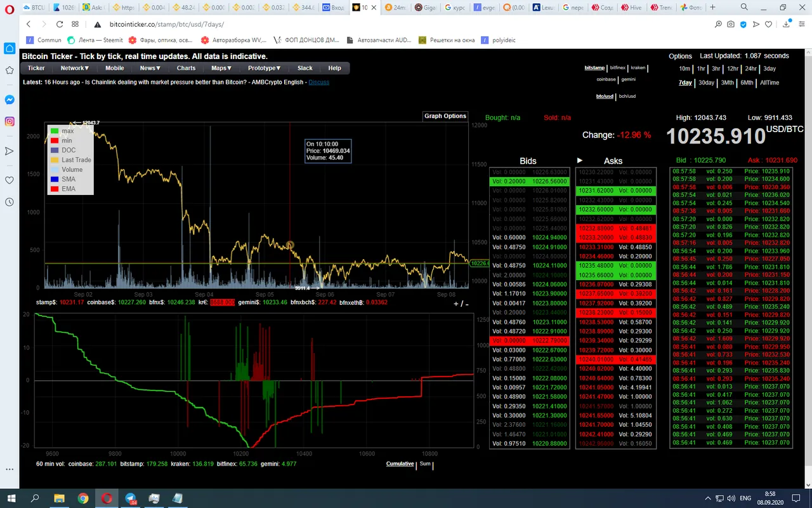Open Windows Start menu

click(11, 498)
